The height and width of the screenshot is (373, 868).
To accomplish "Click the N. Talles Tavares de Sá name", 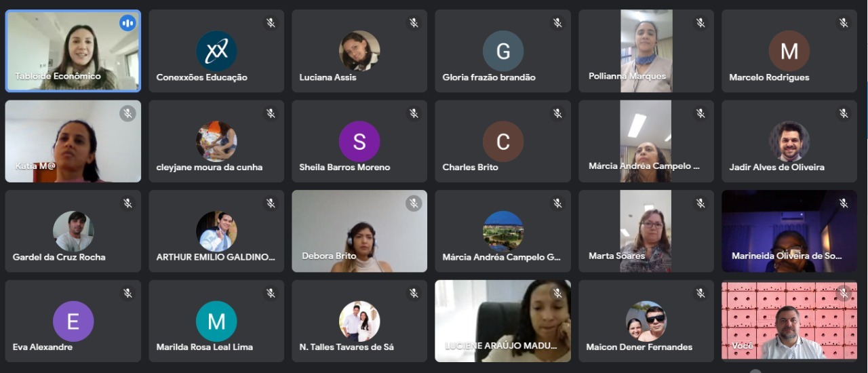I will point(347,347).
